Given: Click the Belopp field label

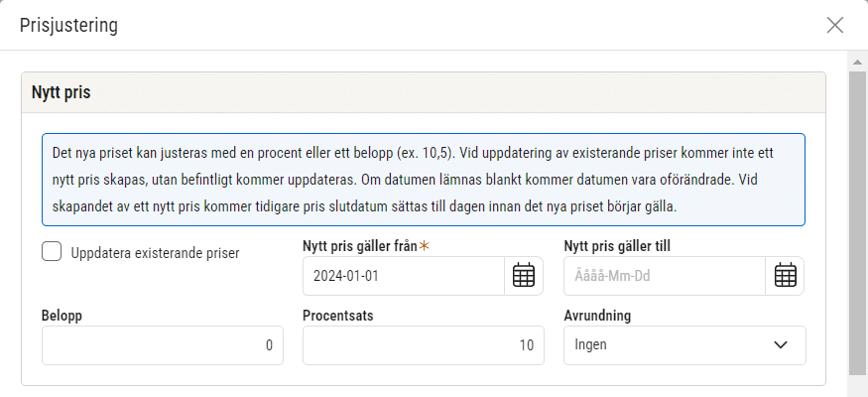Looking at the screenshot, I should 62,316.
